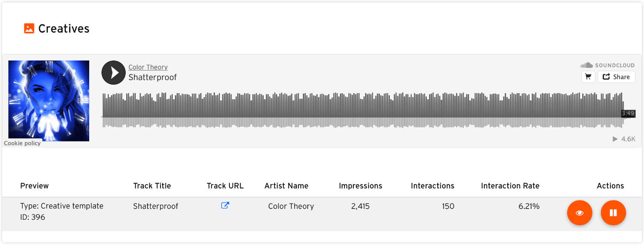Click the Track Title column header
Image resolution: width=644 pixels, height=245 pixels.
[x=152, y=186]
